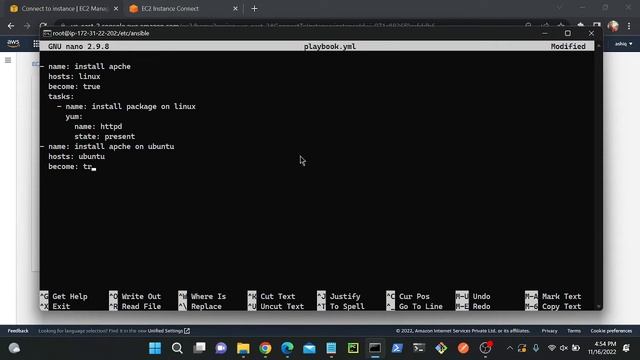Screen dimensions: 640x360
Task: Open the clock showing 4:54 PM
Action: click(602, 348)
